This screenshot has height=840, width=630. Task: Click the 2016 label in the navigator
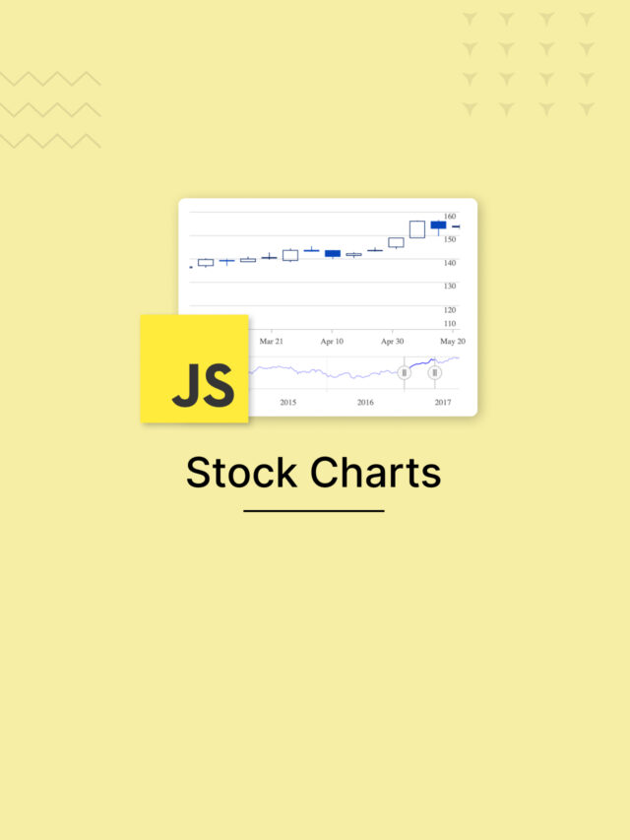(365, 402)
